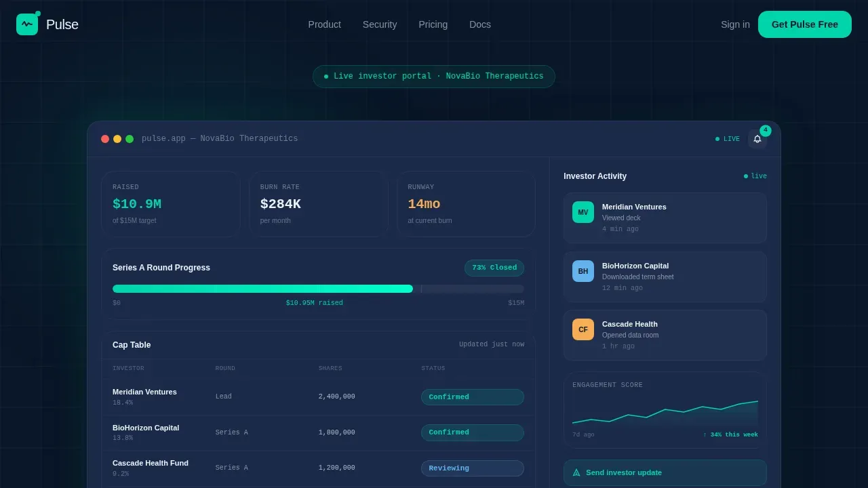Click the Raised $10.9M stat card
The image size is (868, 488).
(171, 204)
